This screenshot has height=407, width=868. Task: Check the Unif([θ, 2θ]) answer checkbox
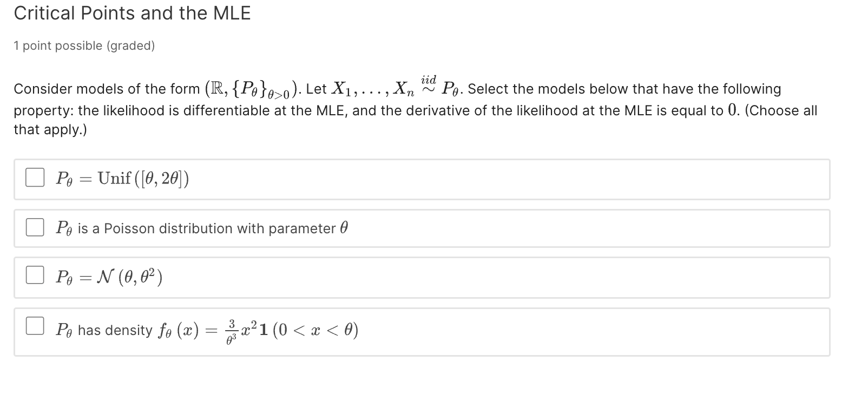pyautogui.click(x=35, y=176)
